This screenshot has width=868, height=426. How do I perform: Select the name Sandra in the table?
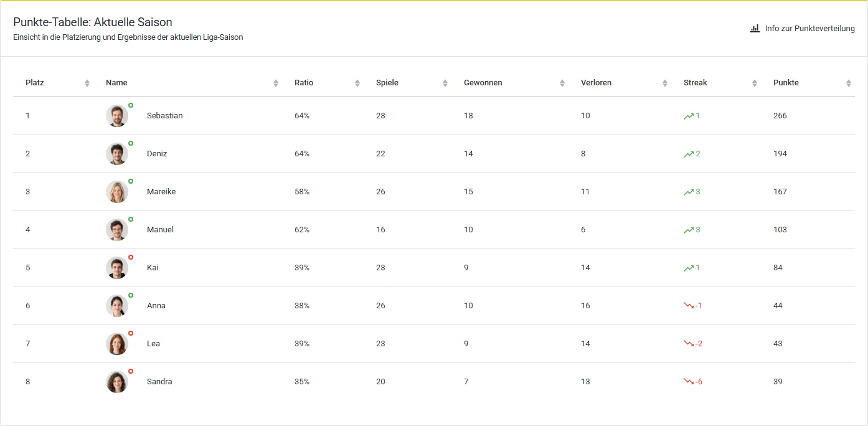coord(159,382)
